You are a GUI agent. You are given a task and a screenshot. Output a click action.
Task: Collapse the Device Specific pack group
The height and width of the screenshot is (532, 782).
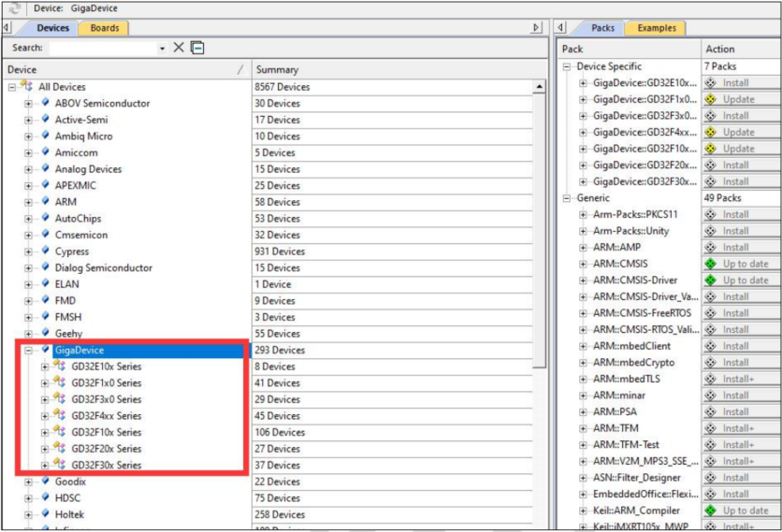coord(567,66)
